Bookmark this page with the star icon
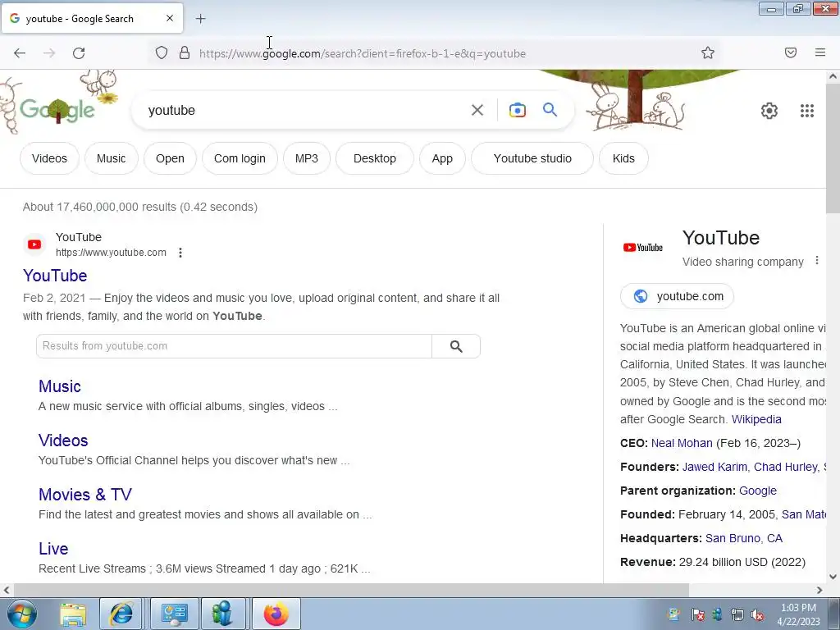 pyautogui.click(x=708, y=52)
